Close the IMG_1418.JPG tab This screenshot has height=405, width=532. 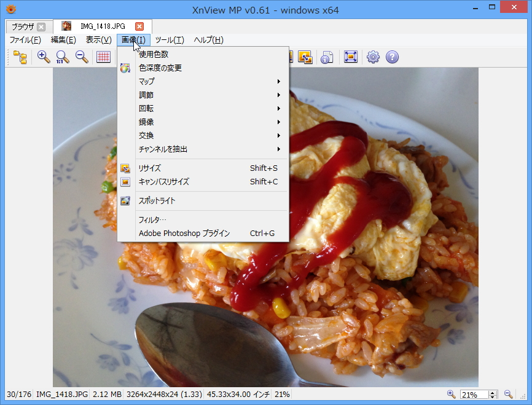[138, 26]
